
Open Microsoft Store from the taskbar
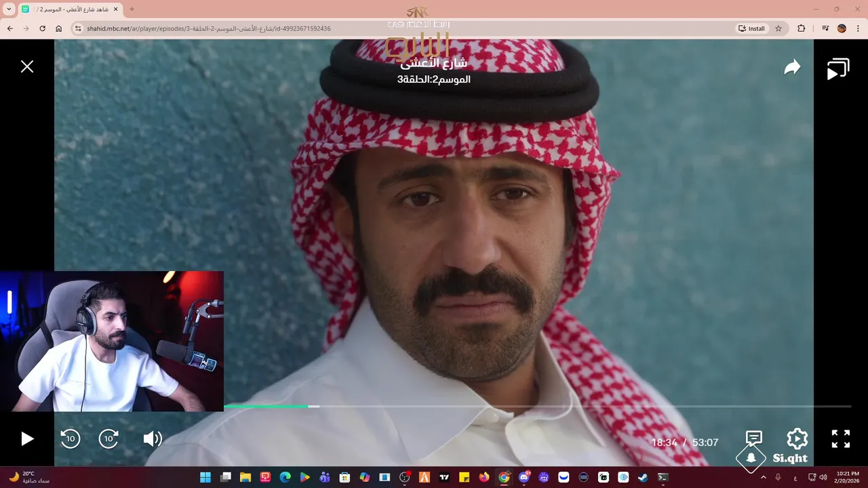click(x=344, y=477)
